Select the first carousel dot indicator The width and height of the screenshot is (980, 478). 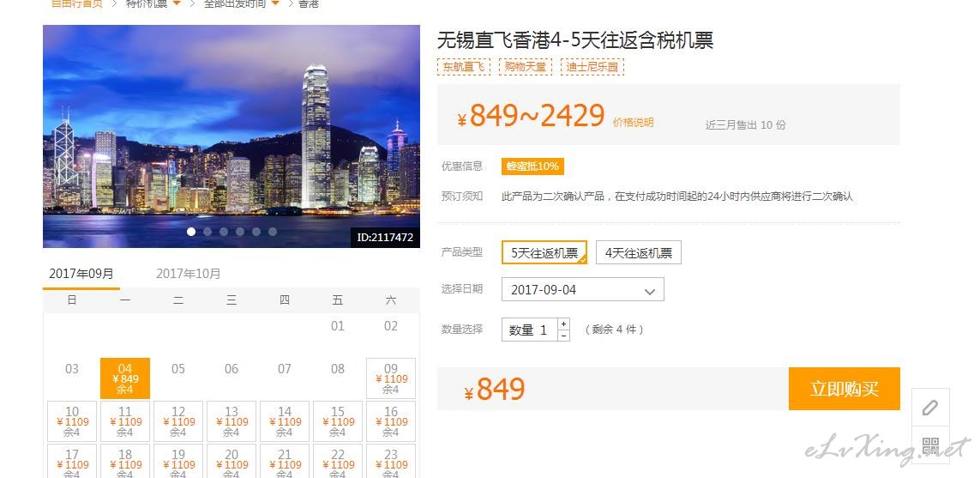coord(191,232)
